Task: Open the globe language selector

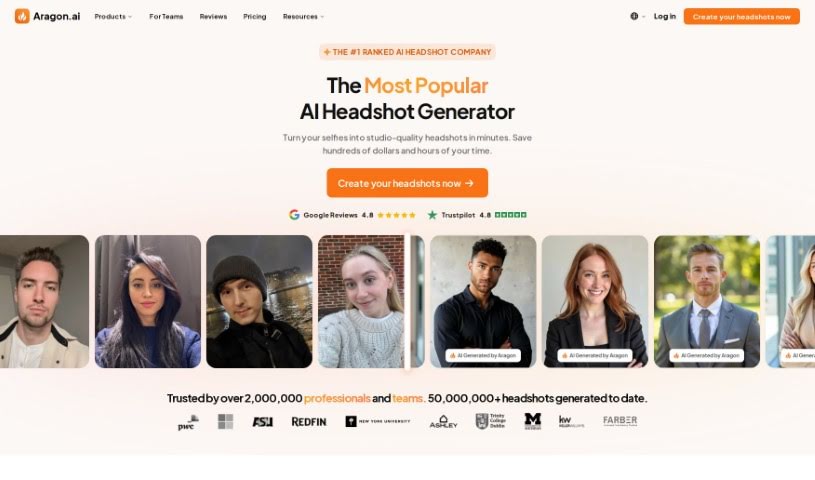Action: tap(634, 16)
